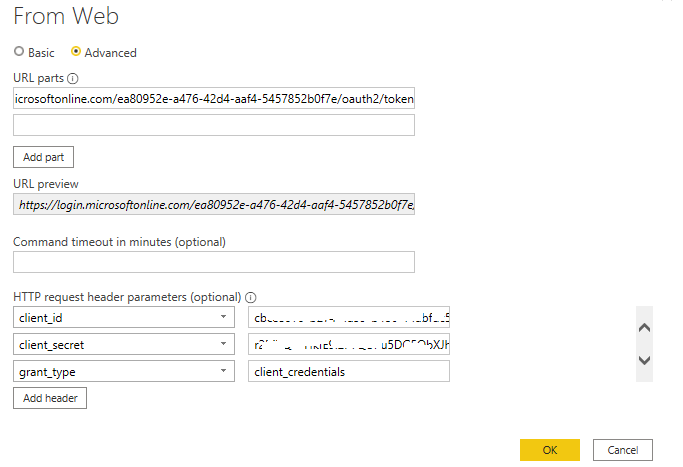The width and height of the screenshot is (683, 467).
Task: Click the Command timeout in minutes field
Action: [214, 262]
